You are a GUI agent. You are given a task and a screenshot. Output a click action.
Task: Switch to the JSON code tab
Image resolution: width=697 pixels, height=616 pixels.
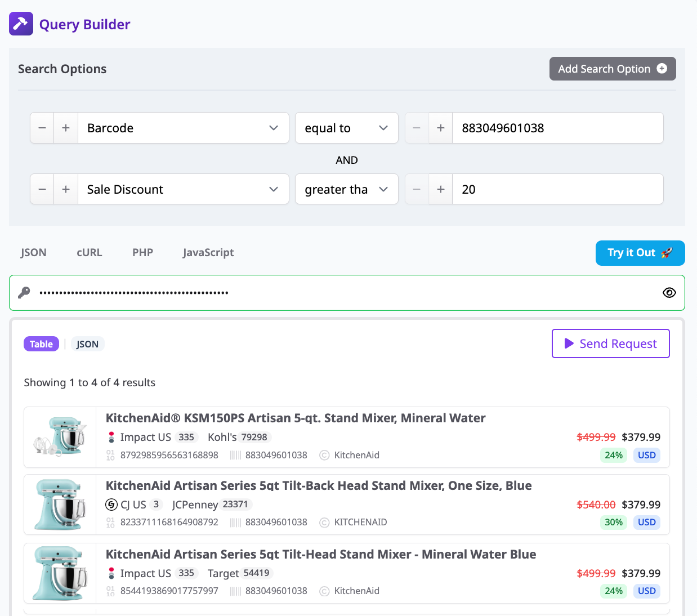point(34,252)
